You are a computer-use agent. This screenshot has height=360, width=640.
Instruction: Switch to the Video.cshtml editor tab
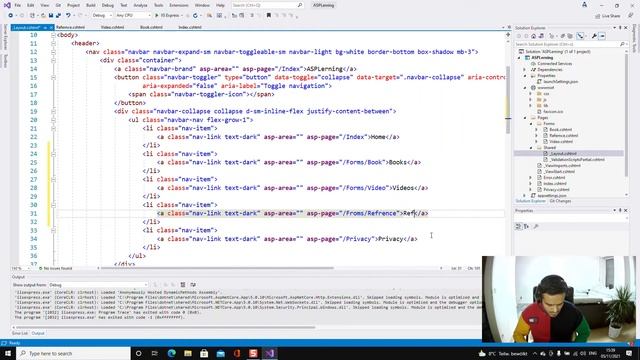pyautogui.click(x=112, y=27)
